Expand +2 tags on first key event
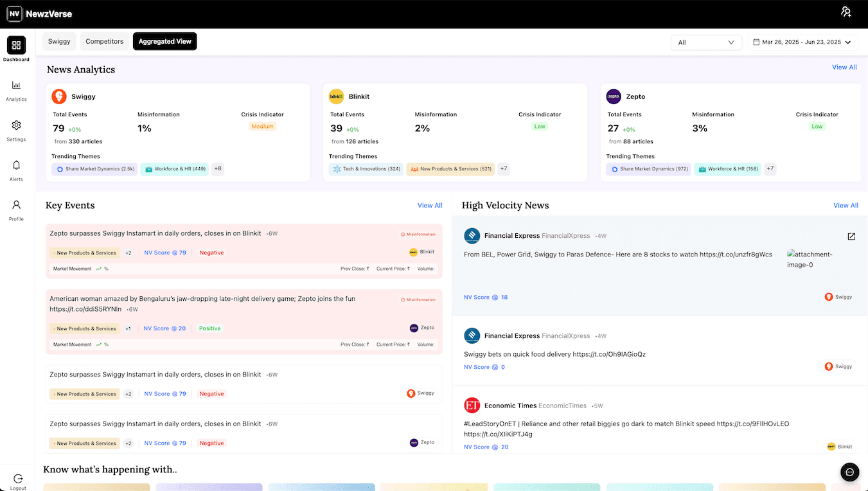Image resolution: width=868 pixels, height=491 pixels. pos(128,253)
